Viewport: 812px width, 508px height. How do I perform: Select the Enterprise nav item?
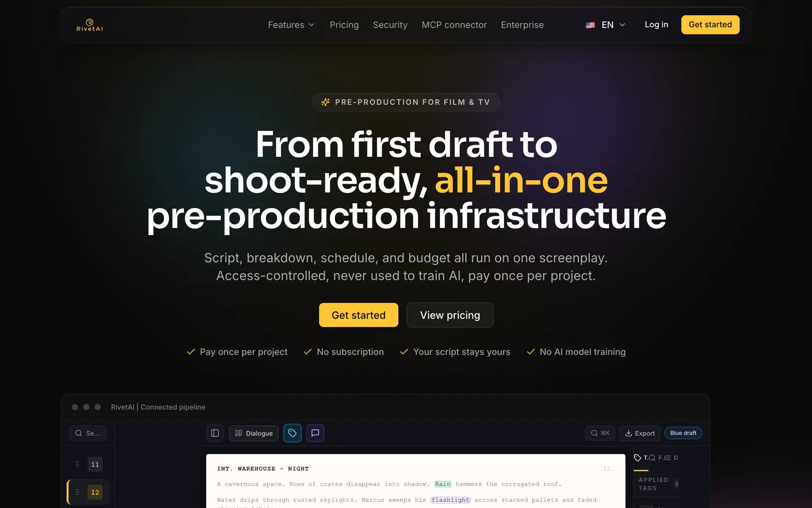522,25
